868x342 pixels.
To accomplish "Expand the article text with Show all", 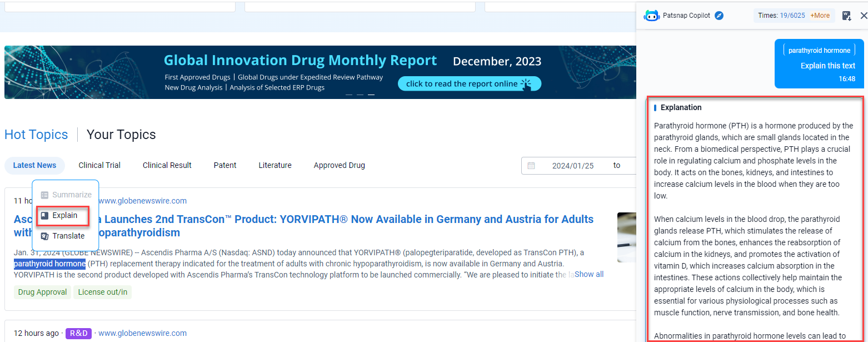I will (x=588, y=274).
